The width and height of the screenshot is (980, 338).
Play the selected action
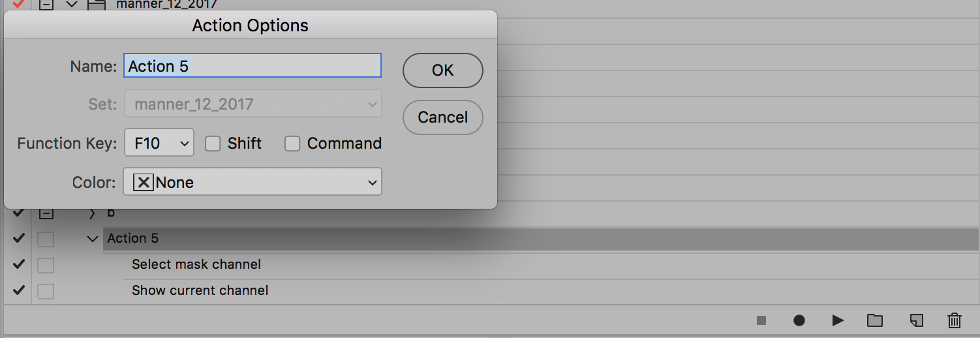coord(838,320)
